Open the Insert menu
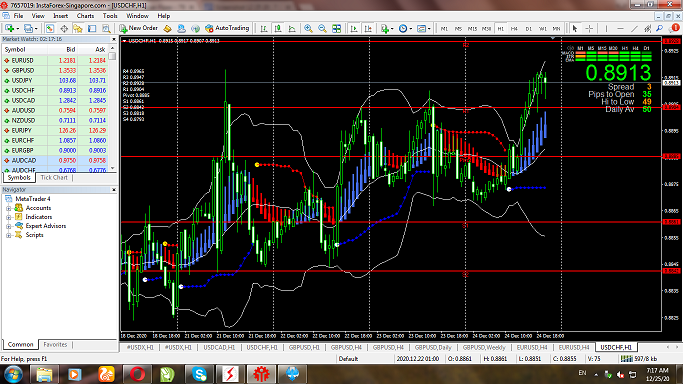Screen dimensions: 683x384 (x=61, y=16)
